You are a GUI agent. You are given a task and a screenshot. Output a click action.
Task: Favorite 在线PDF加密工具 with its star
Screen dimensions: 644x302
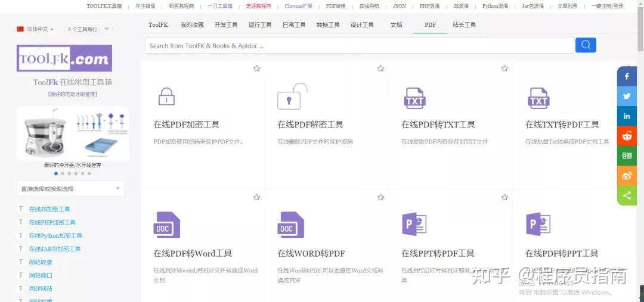[256, 69]
